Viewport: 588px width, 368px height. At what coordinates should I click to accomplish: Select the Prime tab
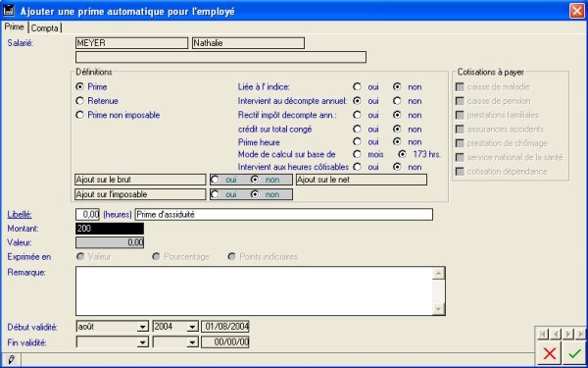(x=14, y=27)
